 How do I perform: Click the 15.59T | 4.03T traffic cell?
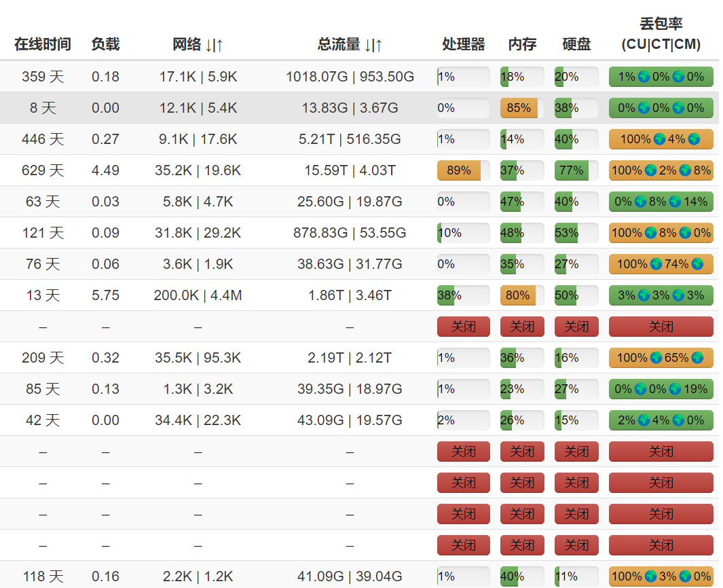click(350, 170)
